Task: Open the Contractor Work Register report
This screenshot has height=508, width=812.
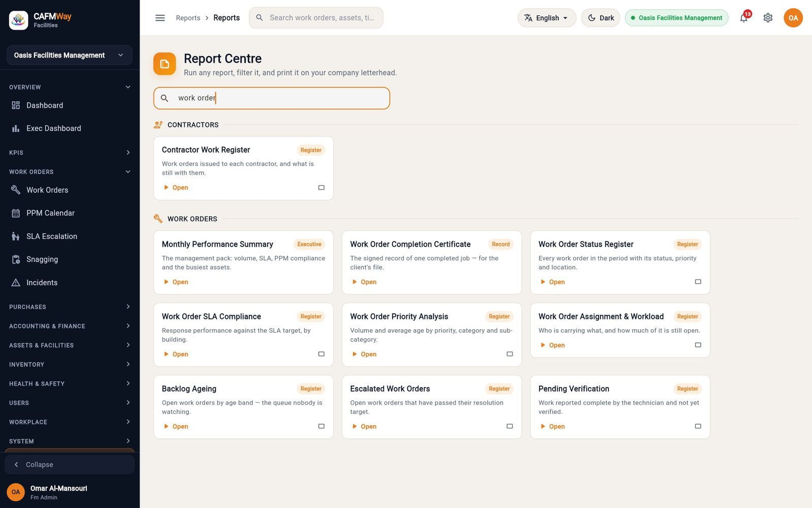Action: [x=176, y=187]
